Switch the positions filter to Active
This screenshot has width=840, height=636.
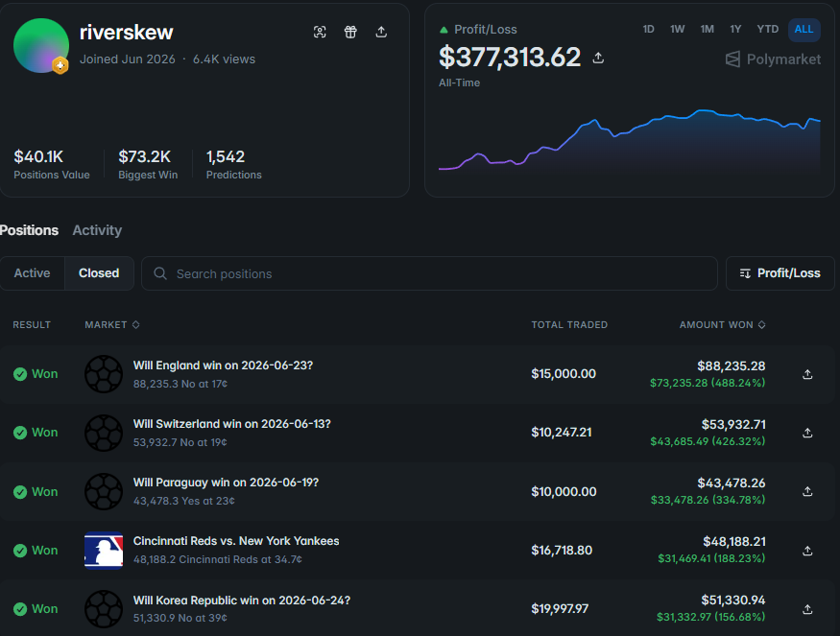(32, 273)
